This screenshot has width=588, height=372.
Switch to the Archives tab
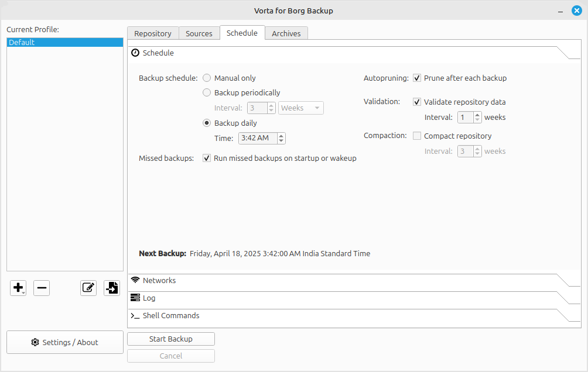tap(286, 34)
